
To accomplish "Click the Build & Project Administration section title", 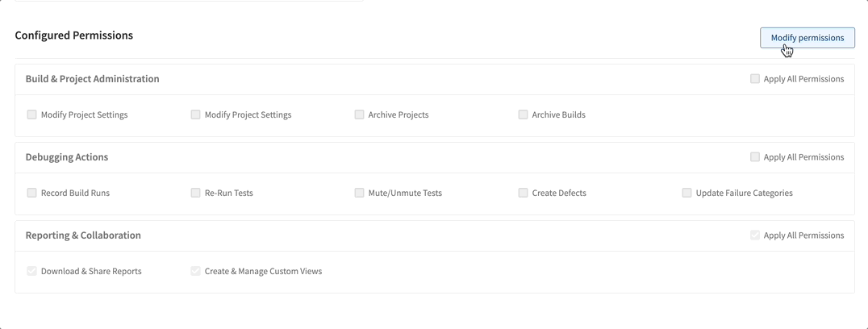I will 92,79.
